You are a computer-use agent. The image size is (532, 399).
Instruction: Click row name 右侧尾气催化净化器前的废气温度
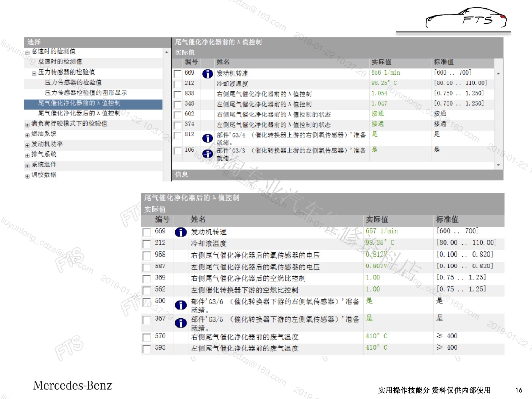click(245, 337)
